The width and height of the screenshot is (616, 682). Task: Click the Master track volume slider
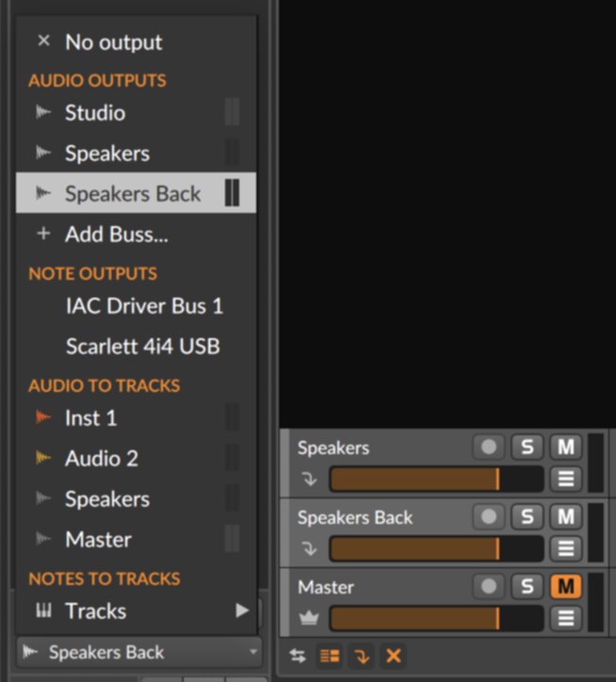(x=436, y=618)
